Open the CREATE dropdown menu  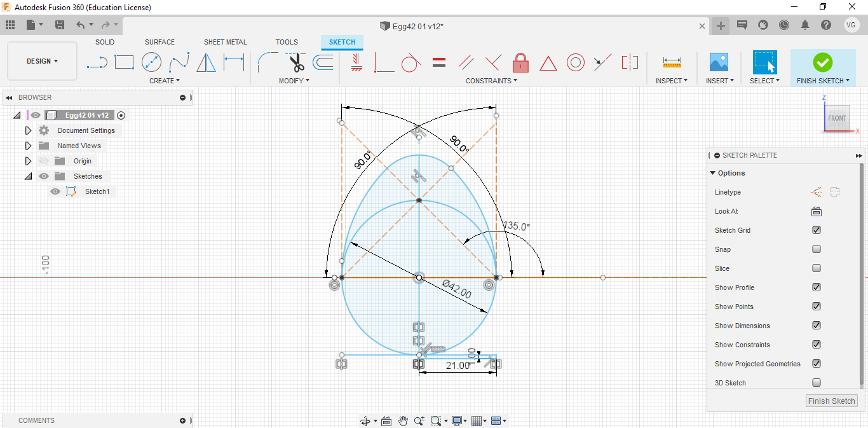click(165, 81)
